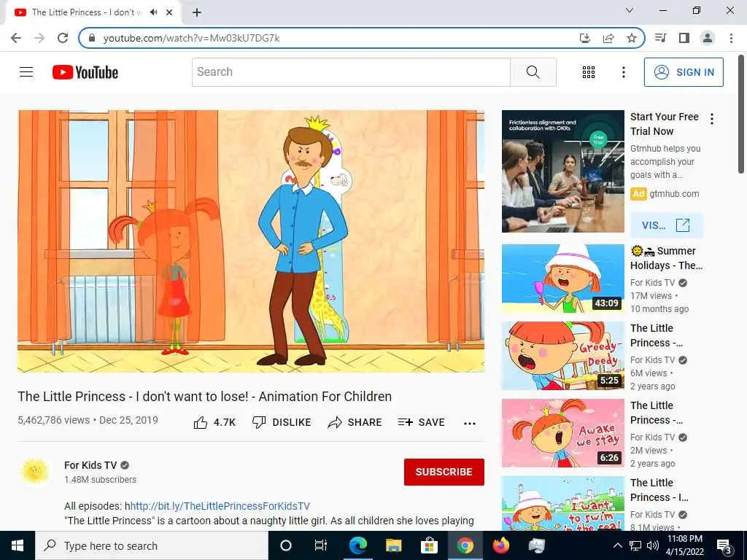Open Task View on taskbar

point(321,545)
